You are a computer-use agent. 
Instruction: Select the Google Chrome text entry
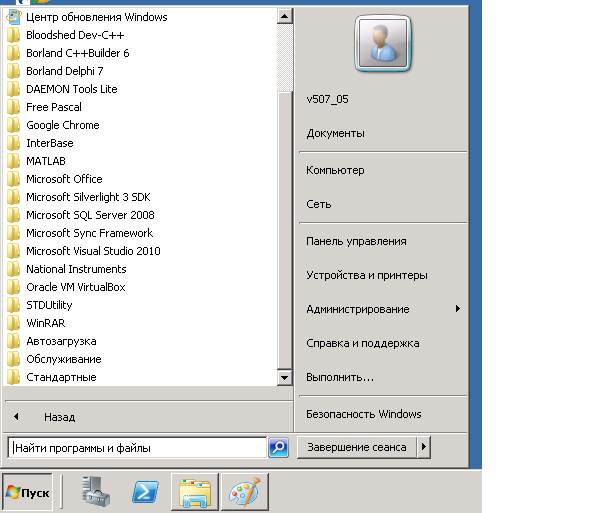63,125
